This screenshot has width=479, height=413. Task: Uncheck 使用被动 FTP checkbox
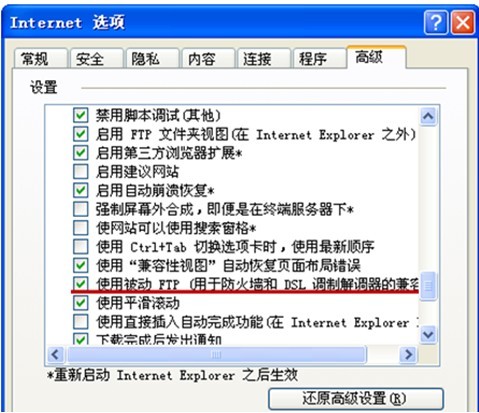pyautogui.click(x=81, y=284)
